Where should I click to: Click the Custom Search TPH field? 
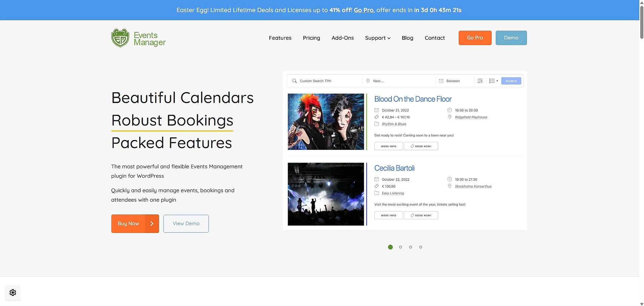325,81
